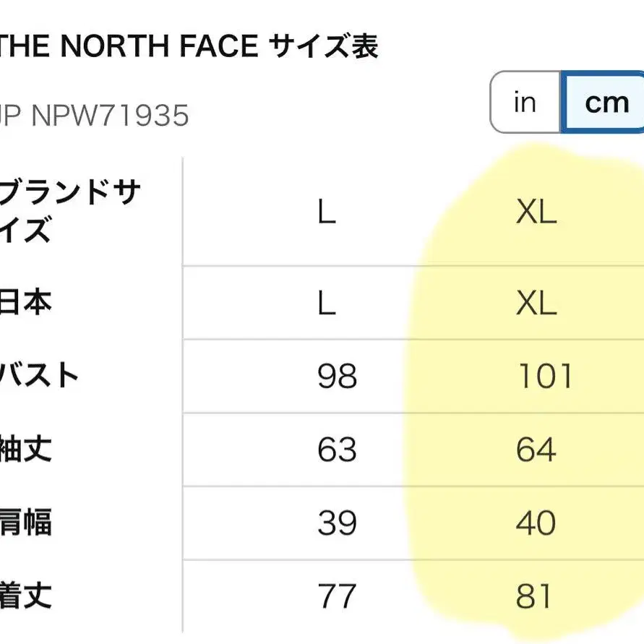The image size is (644, 644).
Task: Select the XL brand size column header
Action: [x=536, y=212]
